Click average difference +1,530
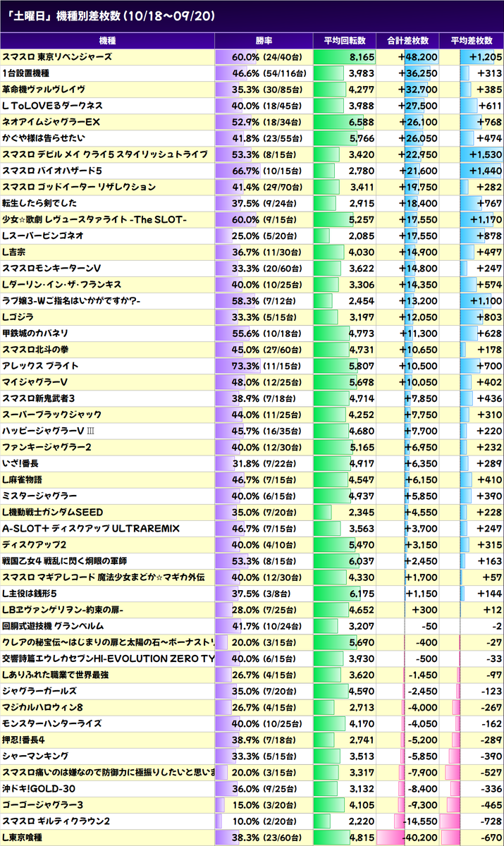Image resolution: width=504 pixels, height=846 pixels. point(485,154)
